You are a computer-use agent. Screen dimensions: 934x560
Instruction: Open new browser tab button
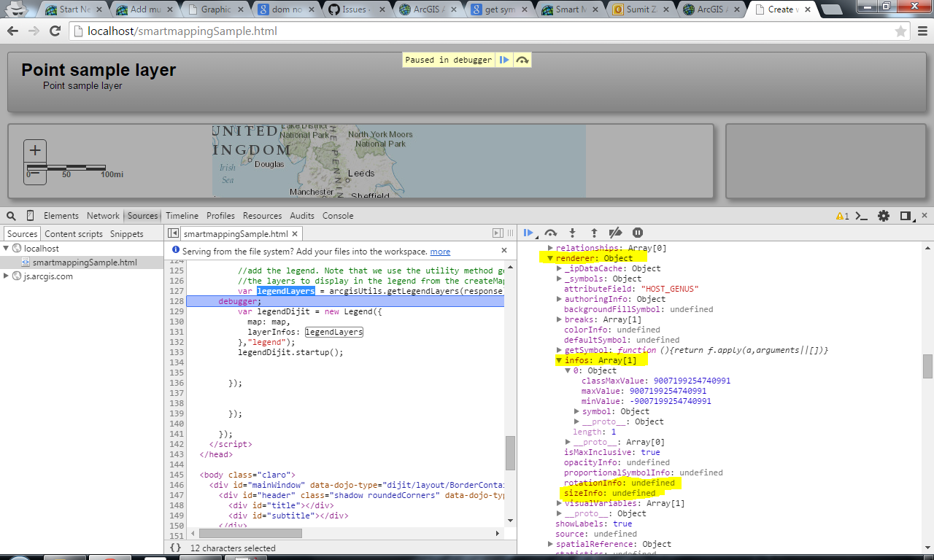tap(830, 9)
